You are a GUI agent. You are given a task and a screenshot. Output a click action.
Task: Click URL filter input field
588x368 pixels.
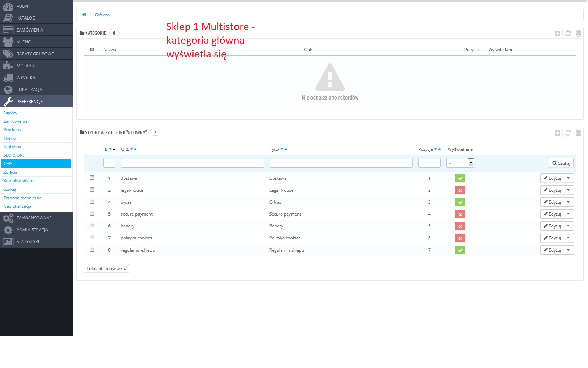(192, 163)
